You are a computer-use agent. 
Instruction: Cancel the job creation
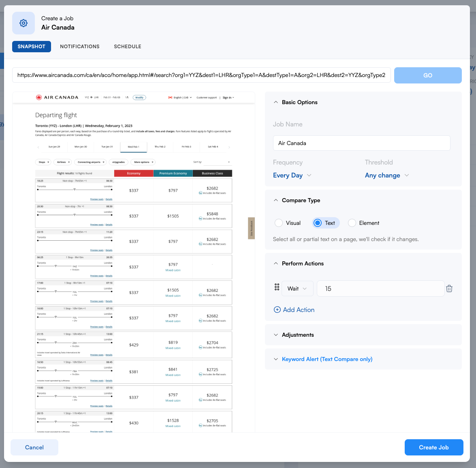click(x=34, y=447)
